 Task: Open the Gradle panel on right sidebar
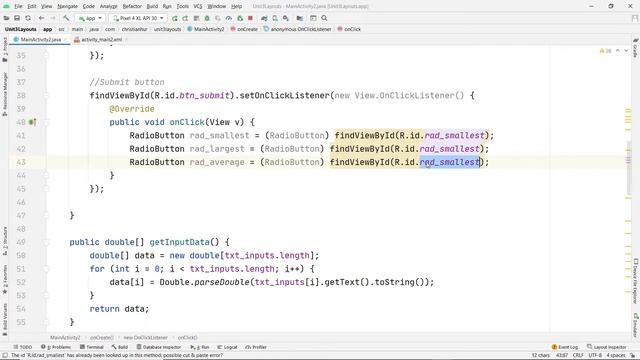coord(636,48)
